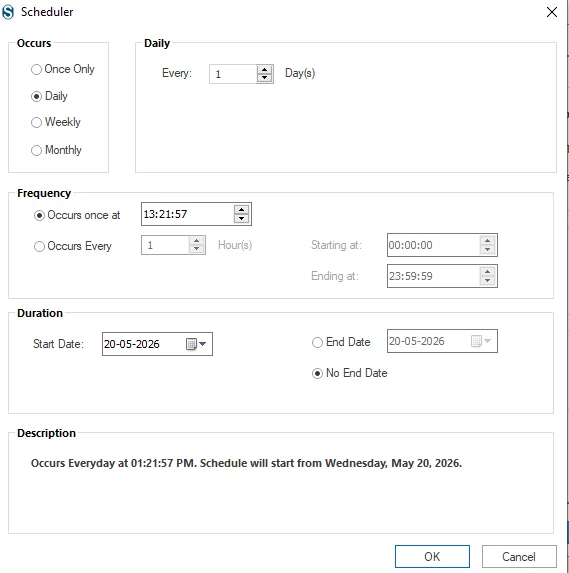The height and width of the screenshot is (573, 569).
Task: Increase the Starting at time spinner
Action: click(x=488, y=241)
